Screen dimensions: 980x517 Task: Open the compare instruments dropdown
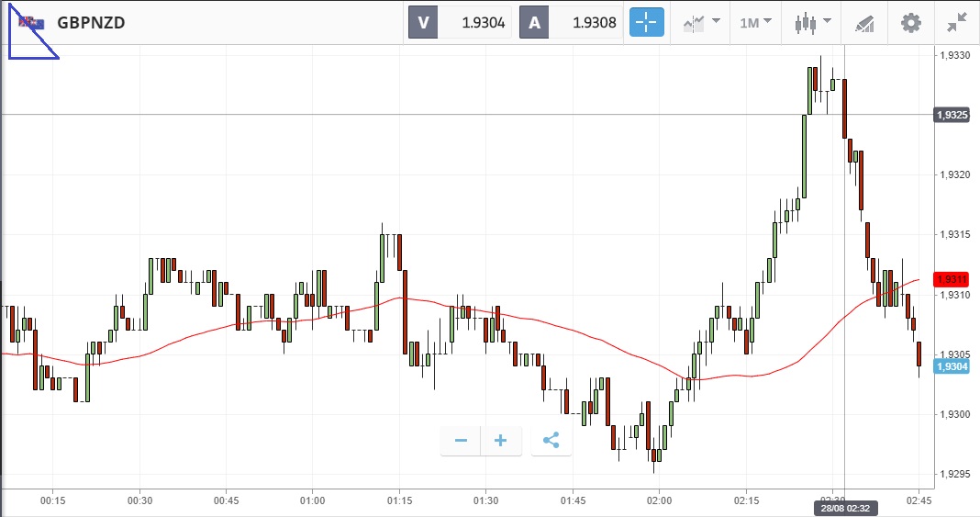click(701, 23)
